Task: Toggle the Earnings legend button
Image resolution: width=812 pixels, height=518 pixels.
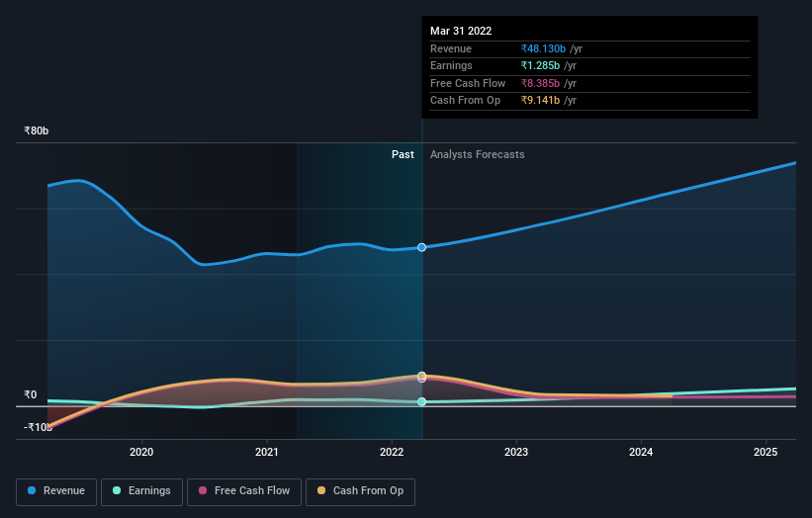Action: click(141, 491)
